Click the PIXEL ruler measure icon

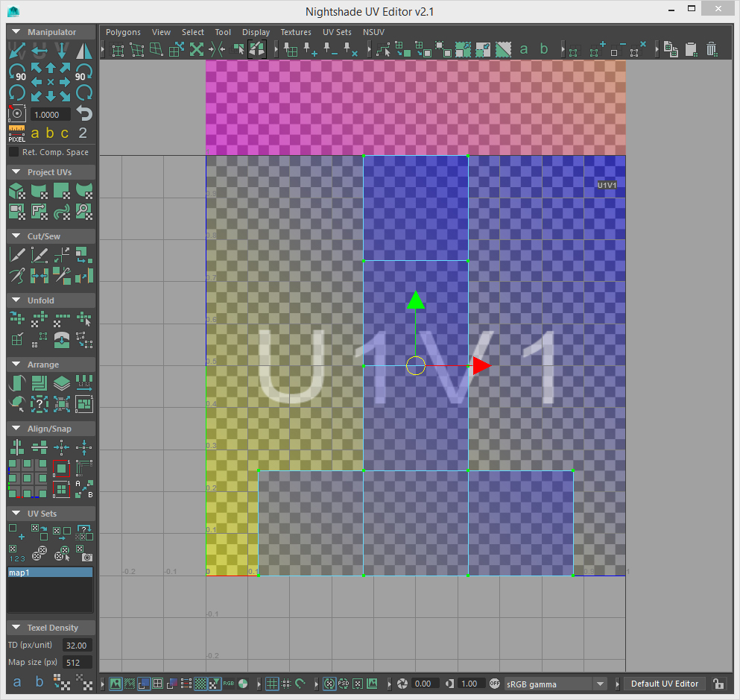click(x=16, y=133)
